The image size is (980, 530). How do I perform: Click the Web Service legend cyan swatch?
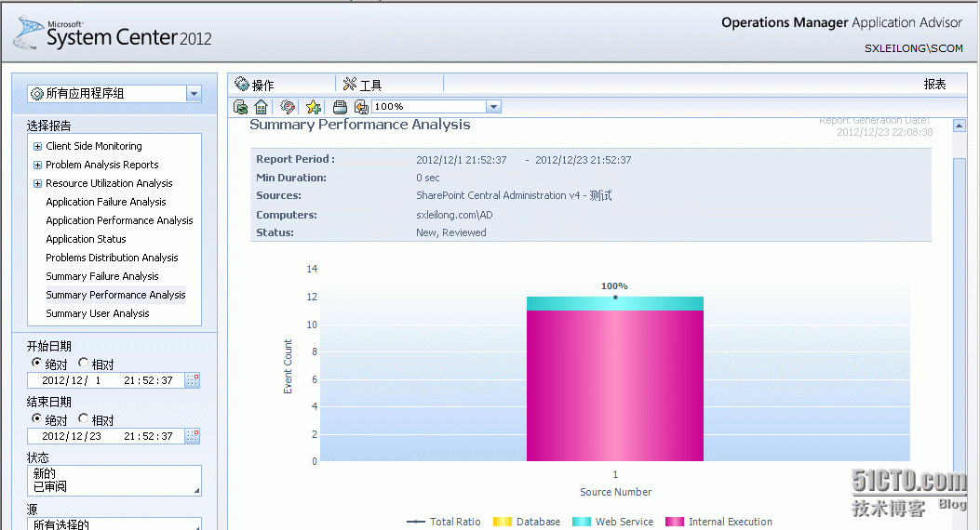pyautogui.click(x=582, y=522)
